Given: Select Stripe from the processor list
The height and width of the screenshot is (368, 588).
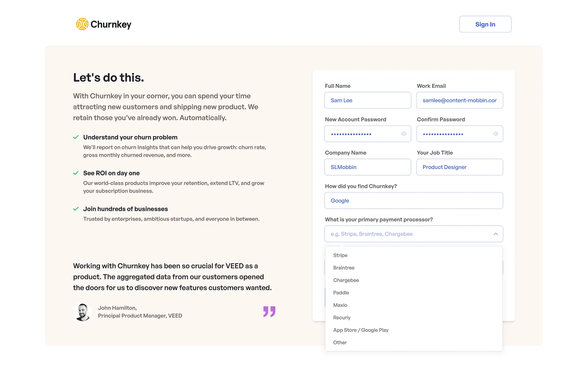Looking at the screenshot, I should pos(340,255).
